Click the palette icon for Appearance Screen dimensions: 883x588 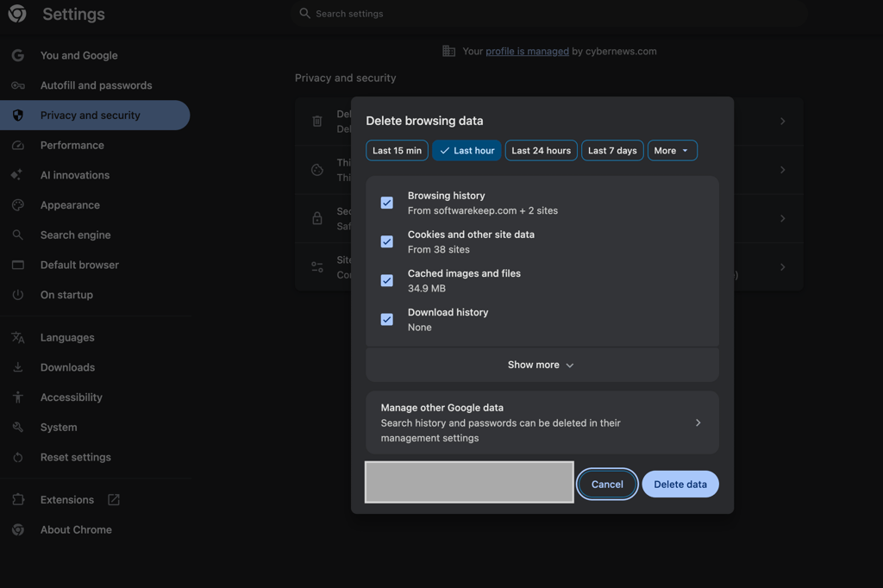18,205
